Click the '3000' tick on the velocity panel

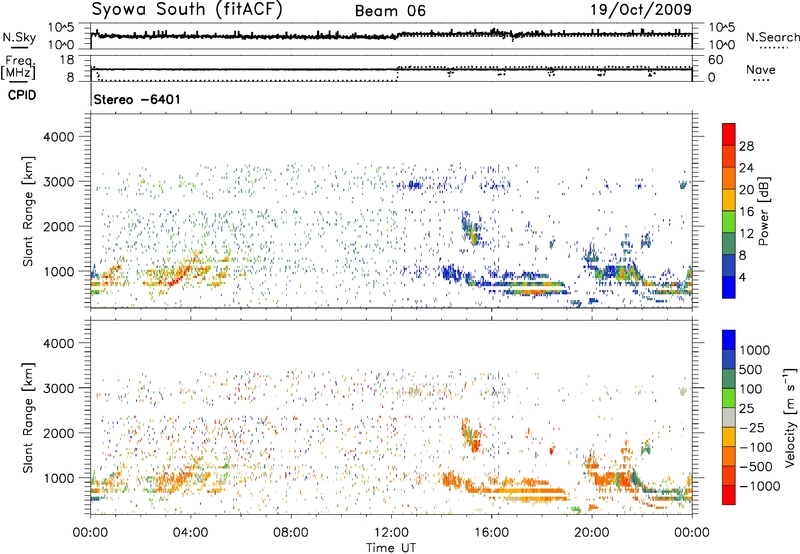point(59,388)
